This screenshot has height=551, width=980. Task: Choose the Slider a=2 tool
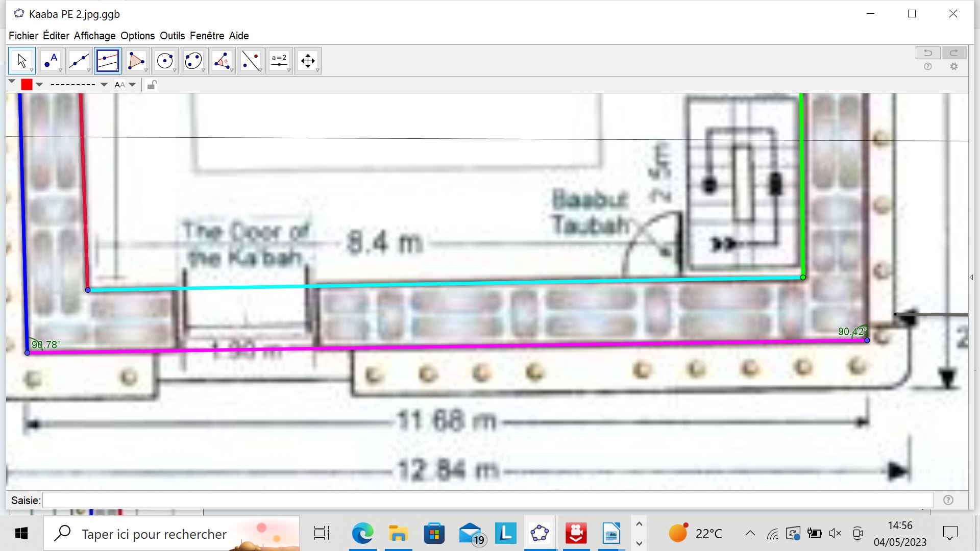279,61
